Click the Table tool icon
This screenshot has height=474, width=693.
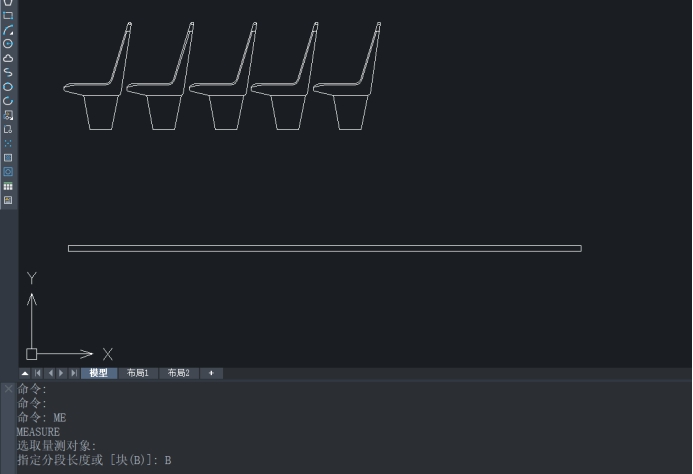pos(8,187)
